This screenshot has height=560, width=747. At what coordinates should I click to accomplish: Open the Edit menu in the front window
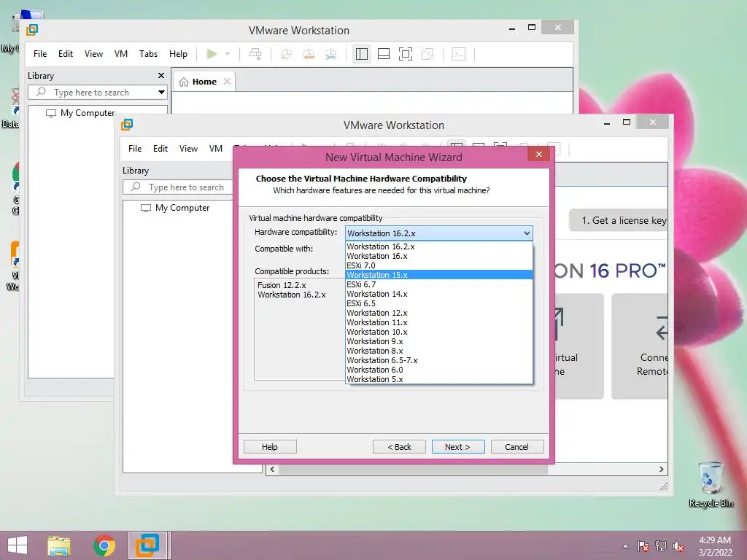(160, 149)
